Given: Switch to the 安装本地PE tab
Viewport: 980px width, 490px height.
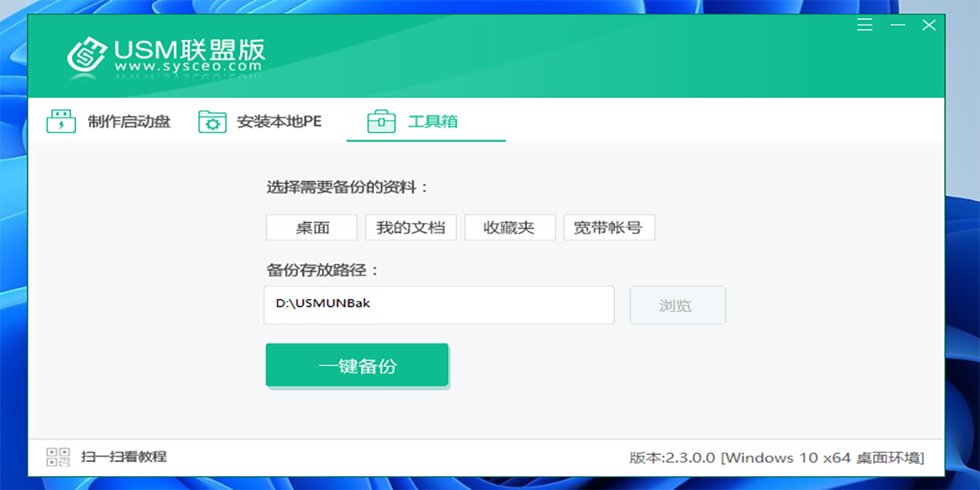Looking at the screenshot, I should pos(261,122).
